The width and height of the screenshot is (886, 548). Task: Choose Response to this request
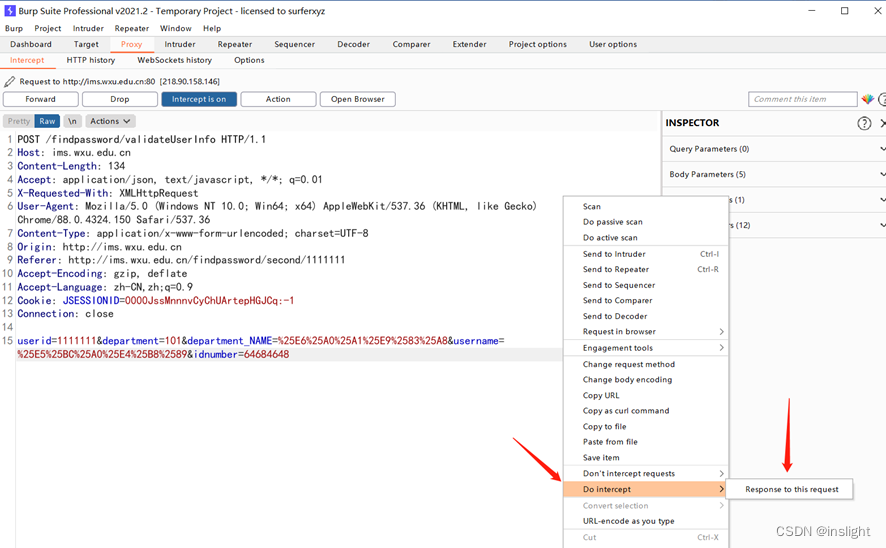(x=791, y=489)
